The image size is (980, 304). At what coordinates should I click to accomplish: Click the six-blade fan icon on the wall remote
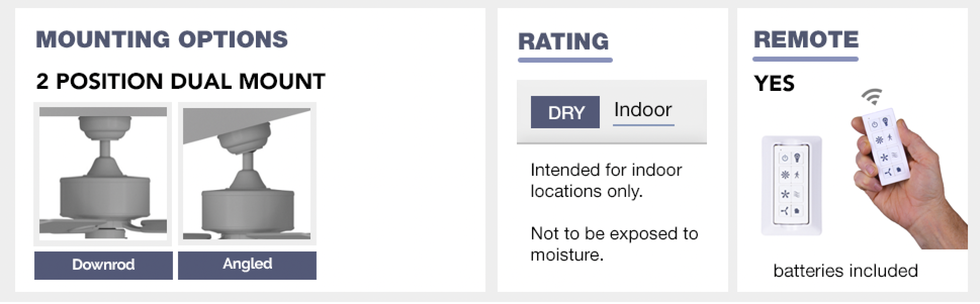click(x=785, y=175)
